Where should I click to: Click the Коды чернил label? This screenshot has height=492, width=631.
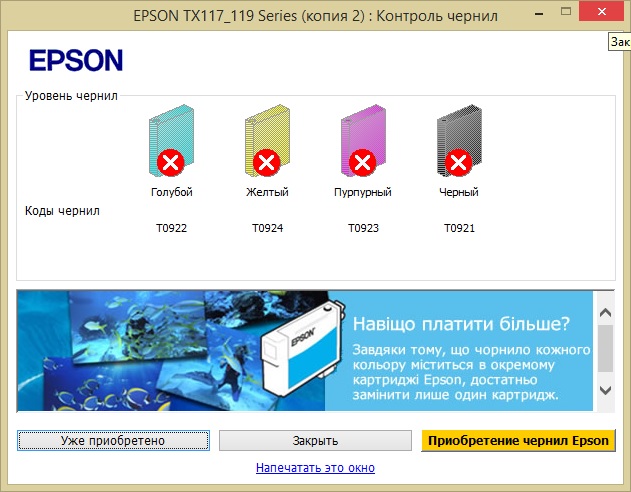[62, 211]
